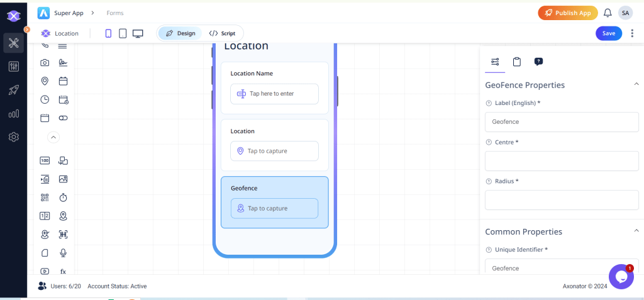Collapse the Common Properties section
The width and height of the screenshot is (644, 300).
click(x=636, y=231)
